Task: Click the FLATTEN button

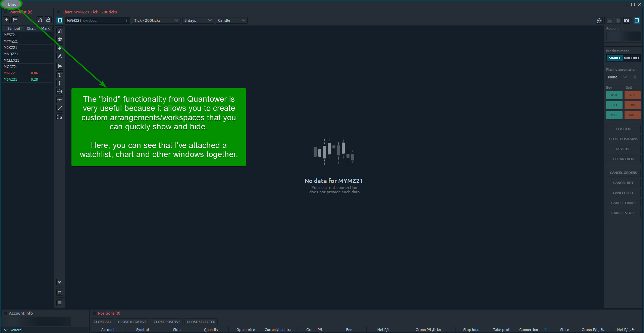Action: (624, 129)
